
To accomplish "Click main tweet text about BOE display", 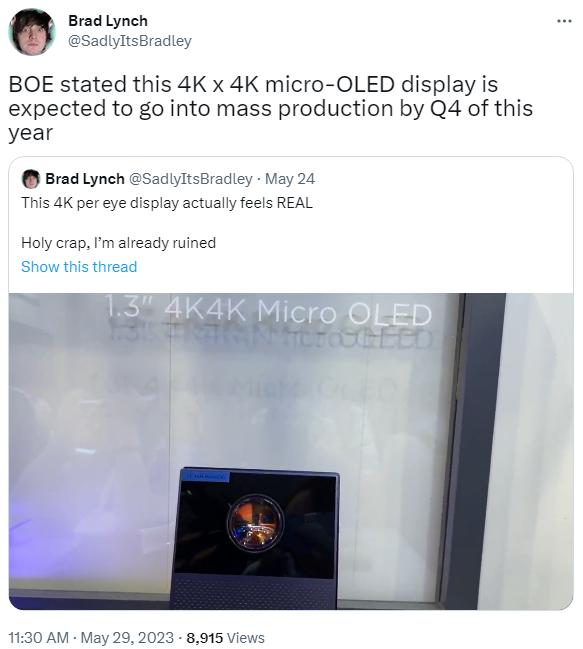I will (x=271, y=108).
